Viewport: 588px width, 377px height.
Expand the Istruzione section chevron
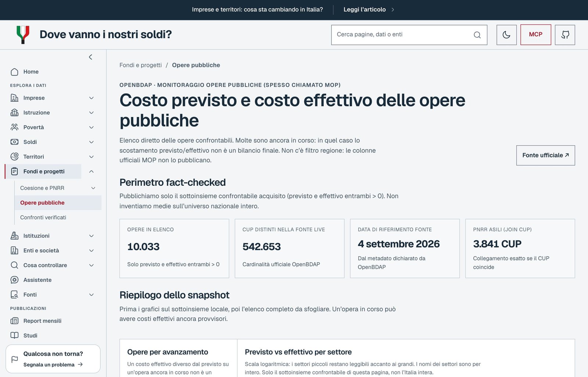(x=92, y=113)
